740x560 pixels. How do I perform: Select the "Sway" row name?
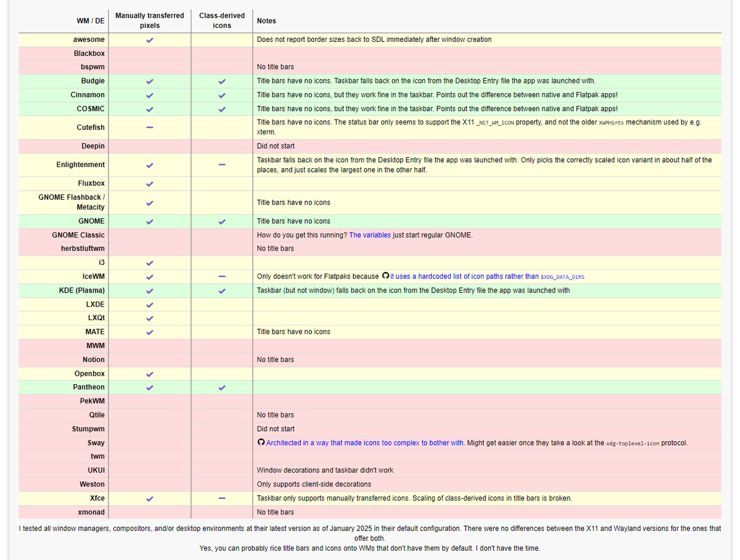click(96, 443)
